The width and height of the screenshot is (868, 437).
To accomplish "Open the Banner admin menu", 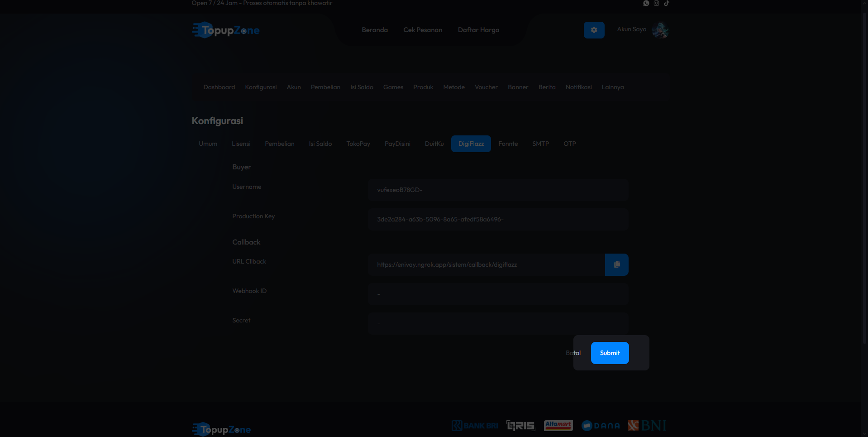I will [518, 87].
